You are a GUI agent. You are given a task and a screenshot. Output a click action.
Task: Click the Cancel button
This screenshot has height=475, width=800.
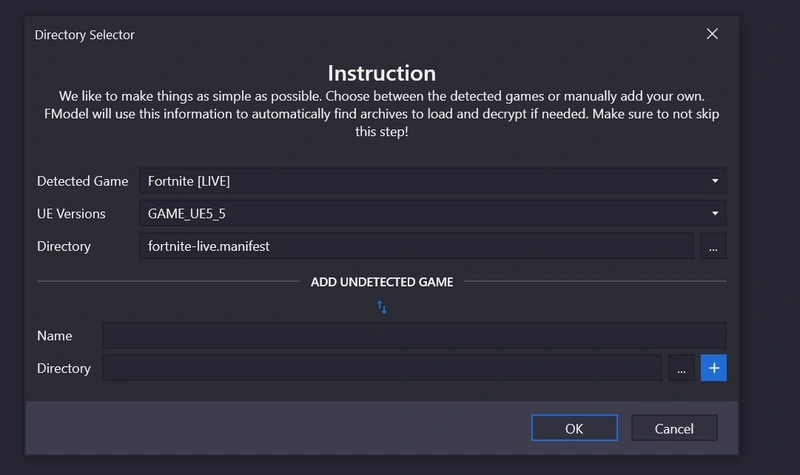674,428
